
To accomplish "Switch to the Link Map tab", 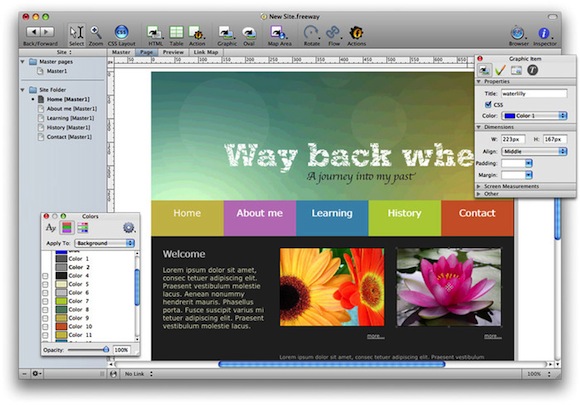I will (206, 52).
